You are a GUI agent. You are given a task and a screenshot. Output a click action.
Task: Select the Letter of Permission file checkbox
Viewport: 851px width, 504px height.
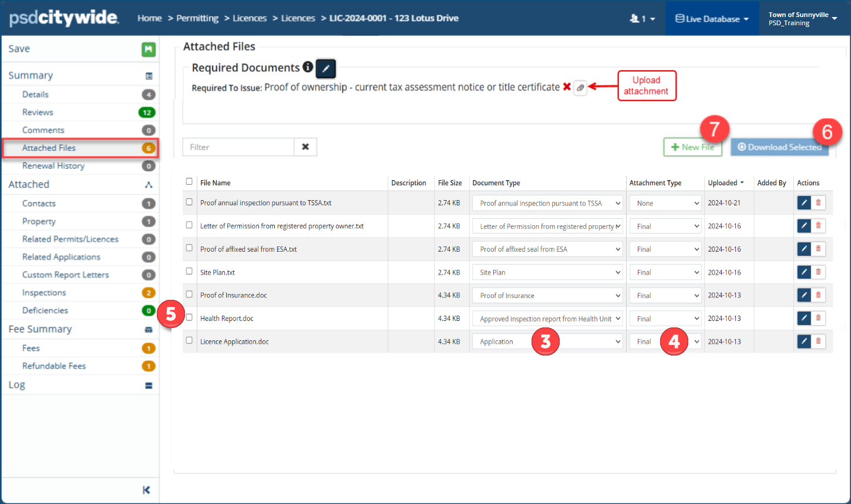pyautogui.click(x=189, y=225)
